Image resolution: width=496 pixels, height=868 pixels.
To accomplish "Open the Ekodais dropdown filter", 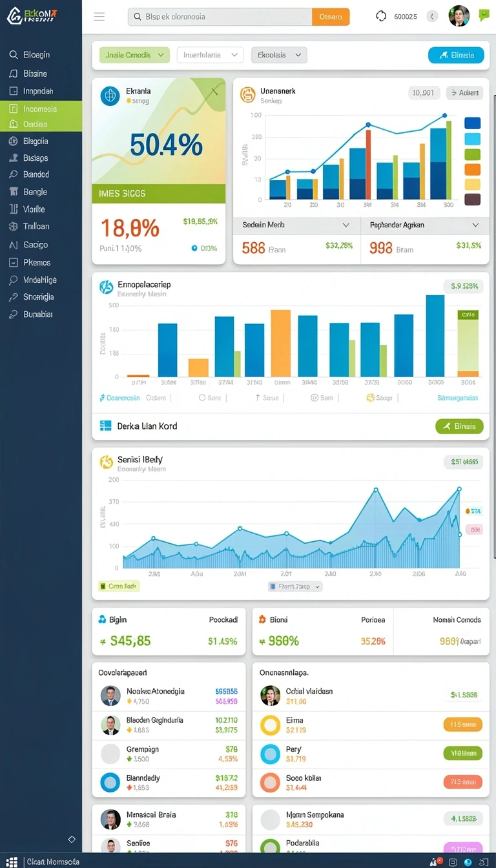I will [x=279, y=55].
